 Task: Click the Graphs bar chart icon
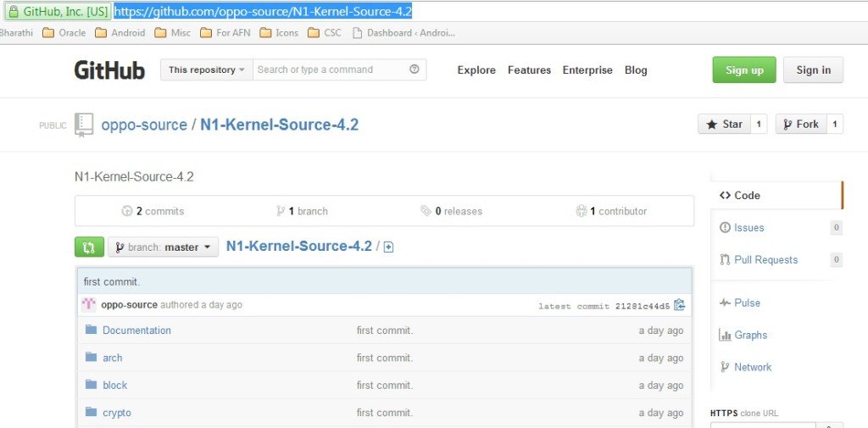pyautogui.click(x=725, y=335)
